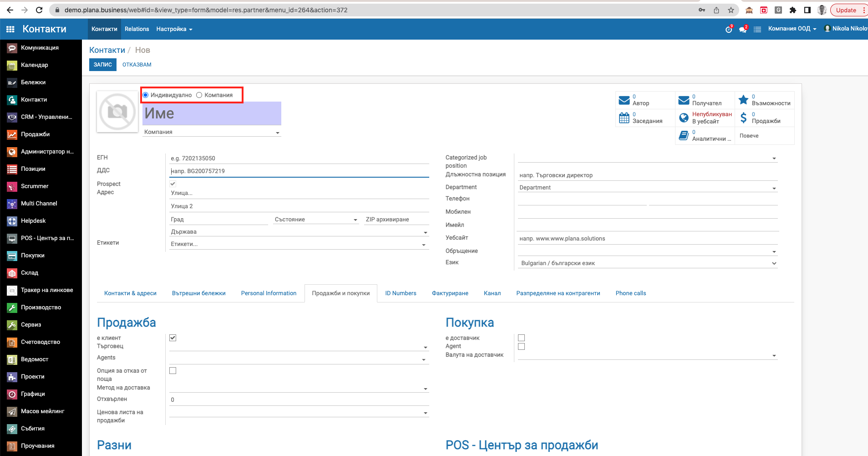Open Scrummer app icon in sidebar
The width and height of the screenshot is (868, 456).
(12, 186)
